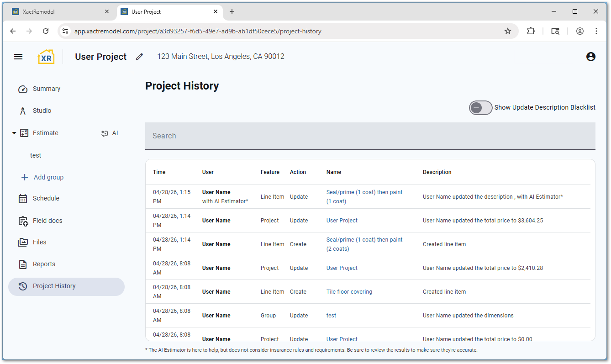Open the hamburger navigation menu
Screen dimensions: 611x364
point(18,57)
